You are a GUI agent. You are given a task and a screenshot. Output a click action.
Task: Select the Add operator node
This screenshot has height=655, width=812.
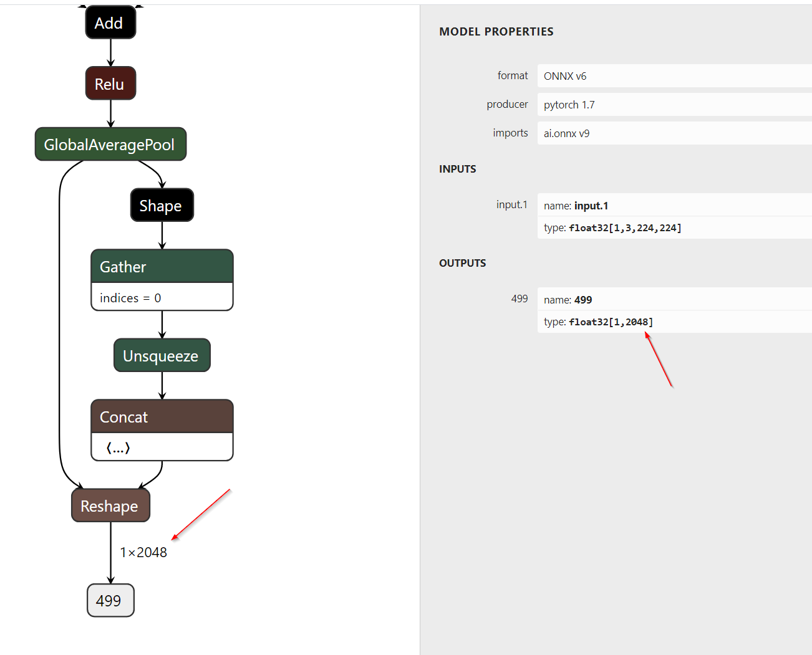(110, 22)
